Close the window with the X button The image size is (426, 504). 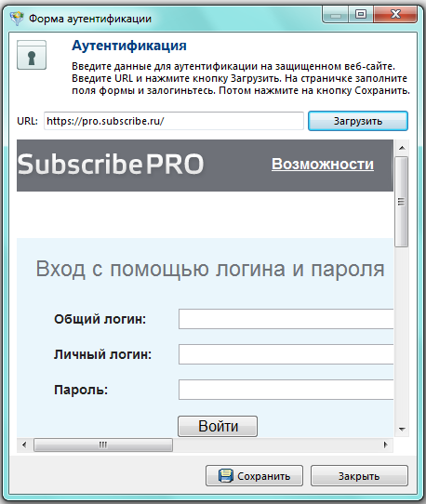coord(395,15)
